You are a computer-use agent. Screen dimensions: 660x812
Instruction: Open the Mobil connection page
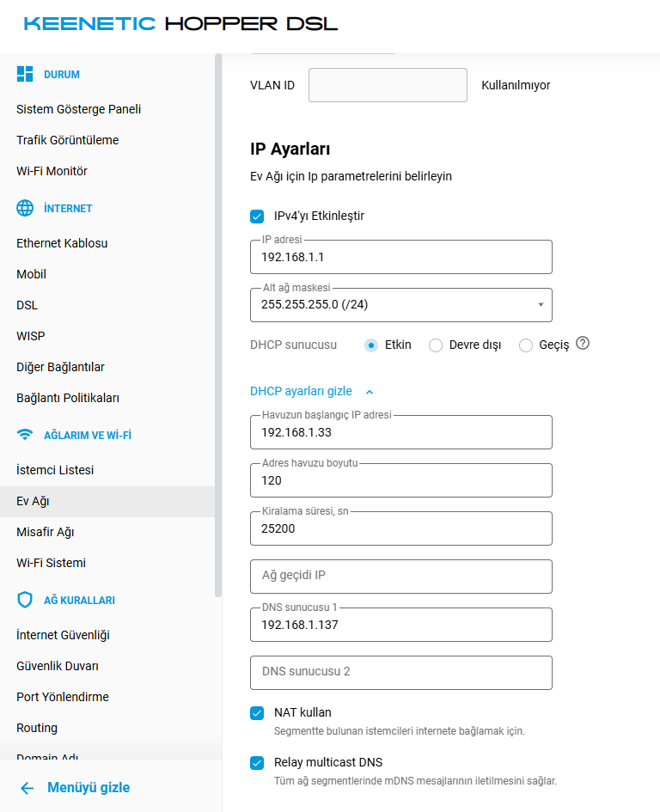coord(31,274)
